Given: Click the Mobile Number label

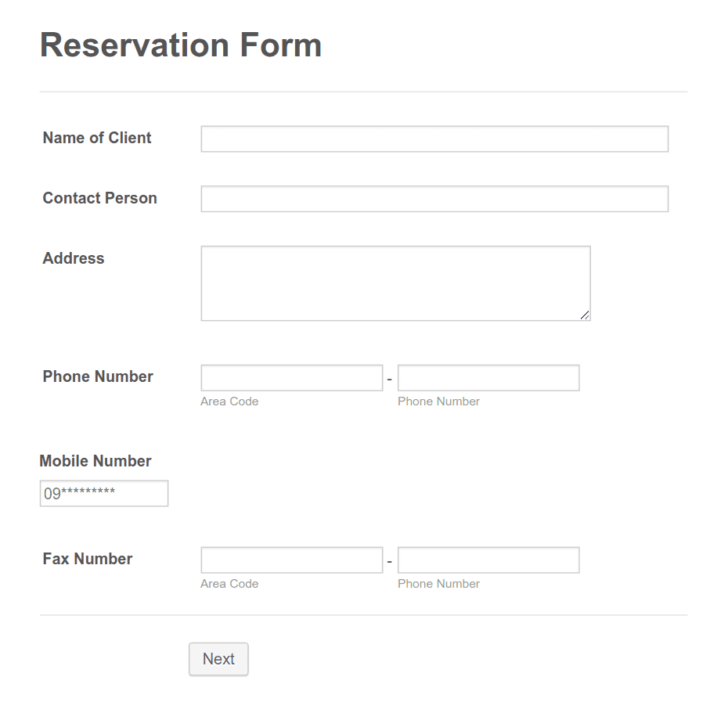Looking at the screenshot, I should pos(95,461).
